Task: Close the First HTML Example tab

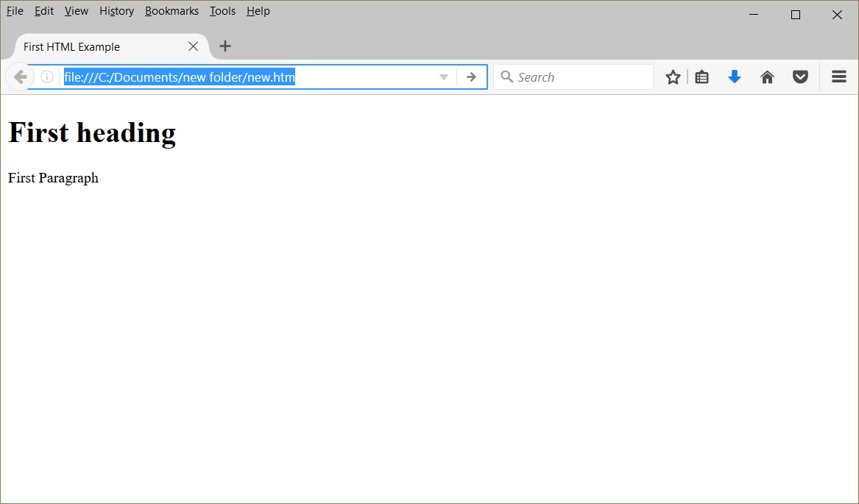Action: pyautogui.click(x=193, y=46)
